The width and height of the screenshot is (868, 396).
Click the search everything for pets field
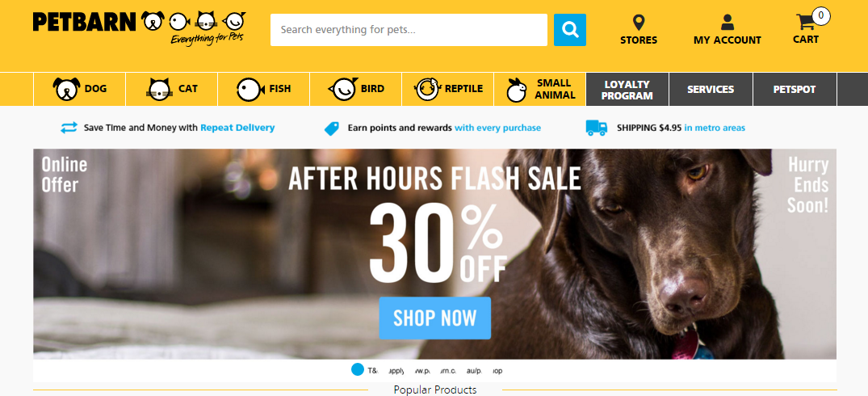(409, 30)
